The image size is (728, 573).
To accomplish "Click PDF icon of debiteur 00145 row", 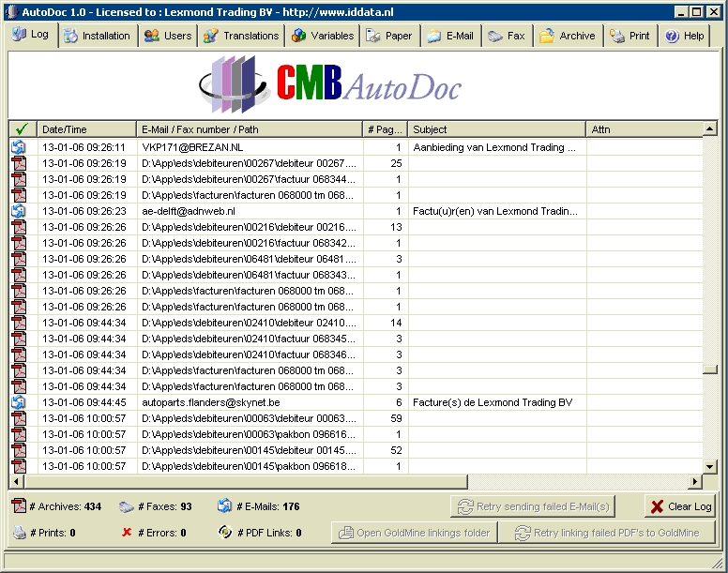I will tap(19, 450).
